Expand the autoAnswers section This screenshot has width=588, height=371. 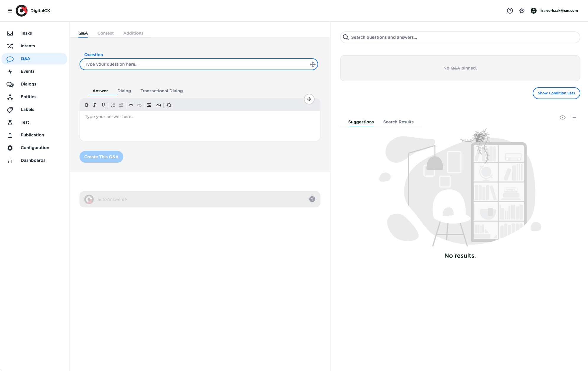(112, 199)
